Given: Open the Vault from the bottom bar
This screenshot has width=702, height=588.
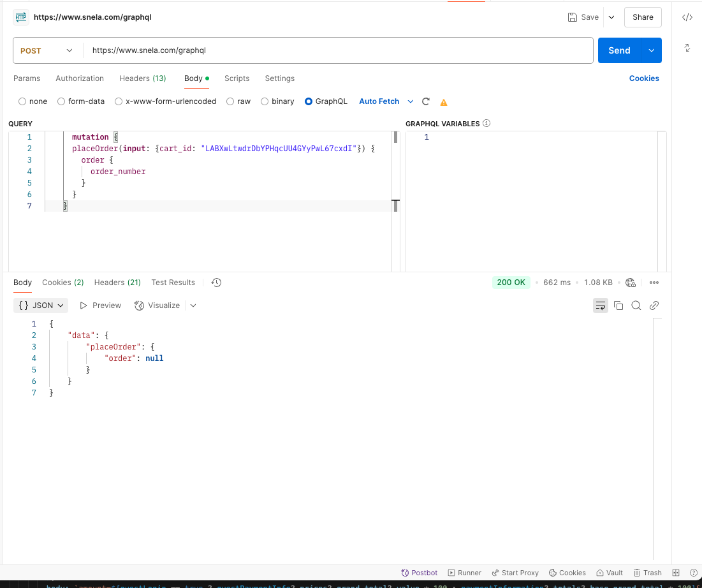Looking at the screenshot, I should [609, 572].
